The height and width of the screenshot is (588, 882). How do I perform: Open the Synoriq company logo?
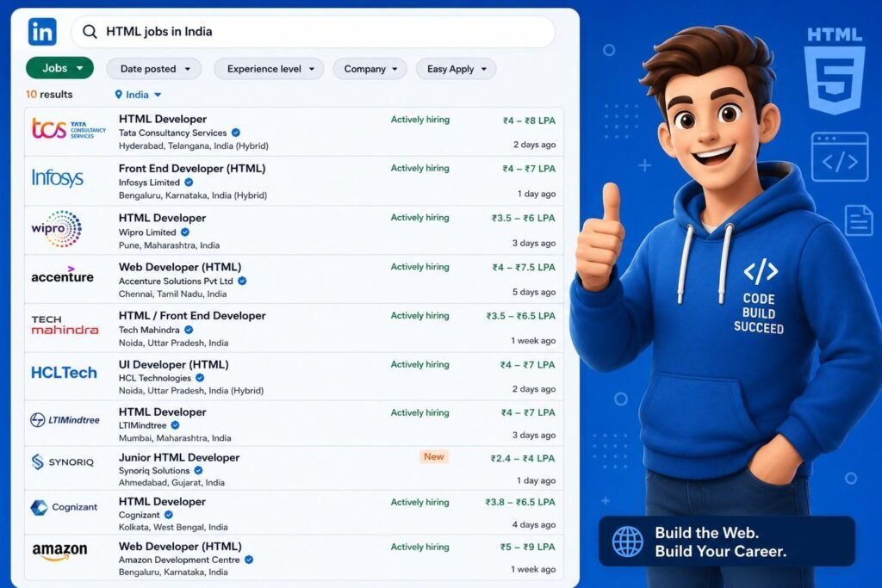click(62, 462)
